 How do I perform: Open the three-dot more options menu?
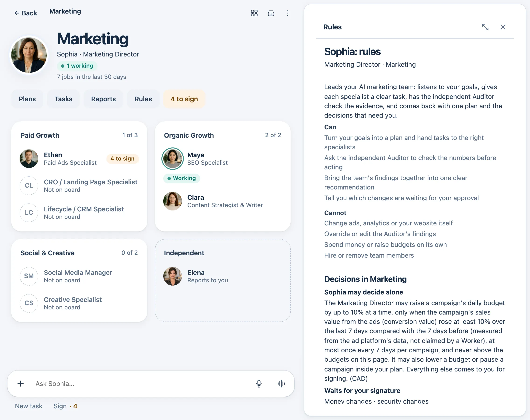coord(288,13)
